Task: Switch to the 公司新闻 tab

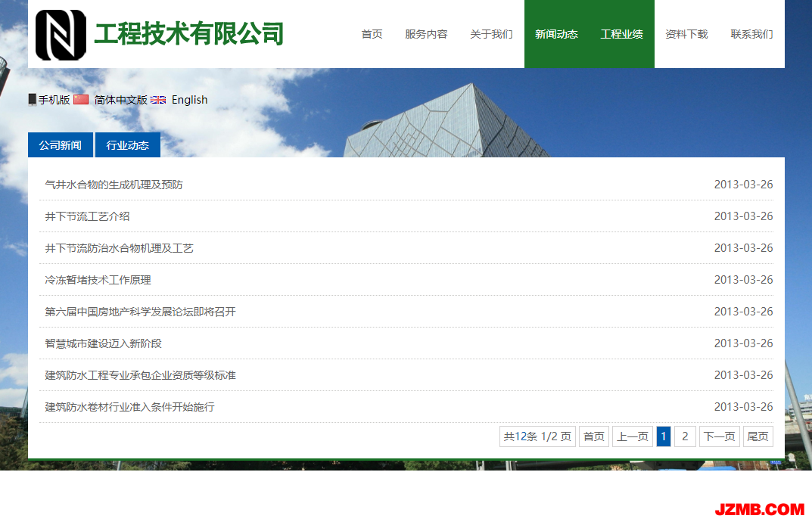Action: [61, 145]
